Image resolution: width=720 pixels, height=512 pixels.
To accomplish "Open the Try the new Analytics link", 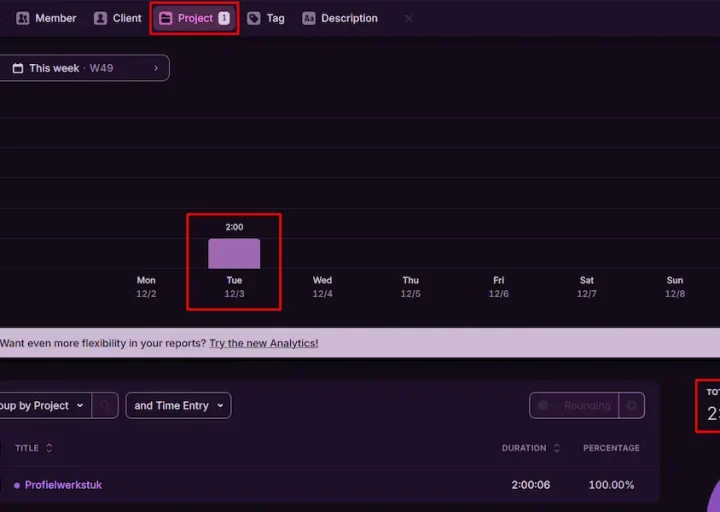I will pyautogui.click(x=264, y=343).
